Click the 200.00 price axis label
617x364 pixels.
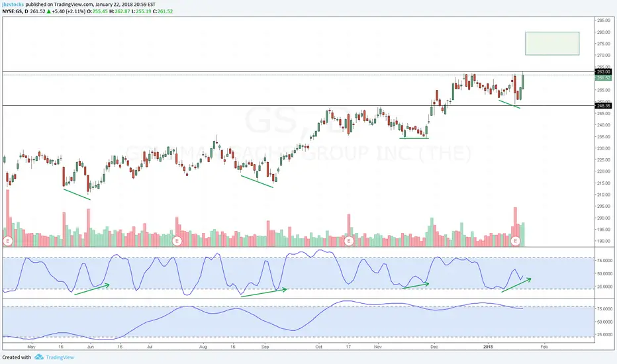tap(604, 218)
